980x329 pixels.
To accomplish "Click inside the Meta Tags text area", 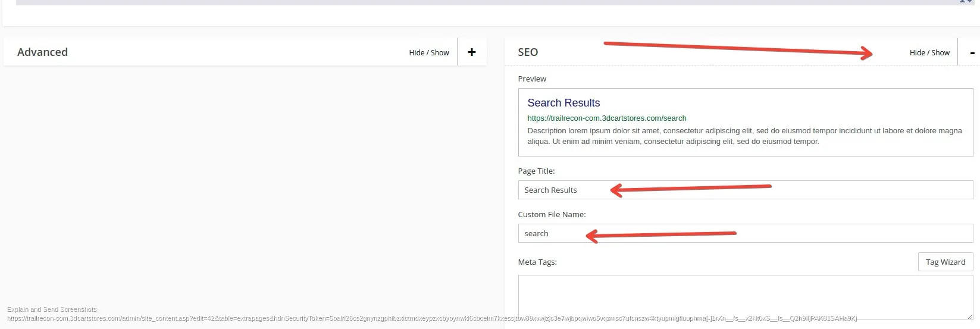I will [744, 296].
